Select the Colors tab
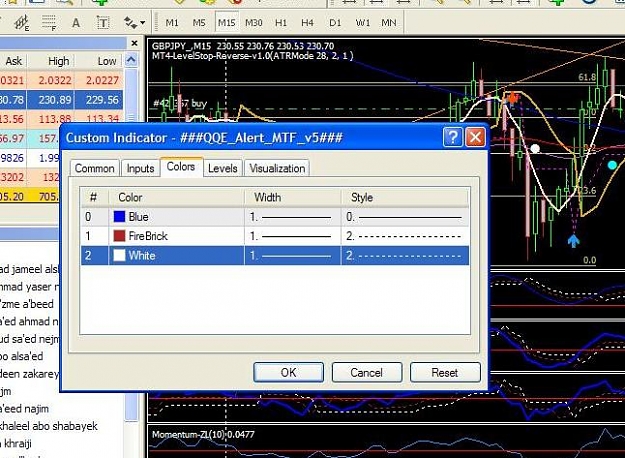625x458 pixels. [181, 167]
